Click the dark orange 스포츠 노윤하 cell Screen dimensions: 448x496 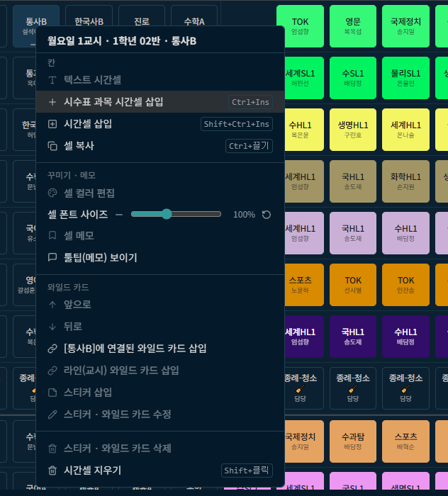click(x=304, y=285)
